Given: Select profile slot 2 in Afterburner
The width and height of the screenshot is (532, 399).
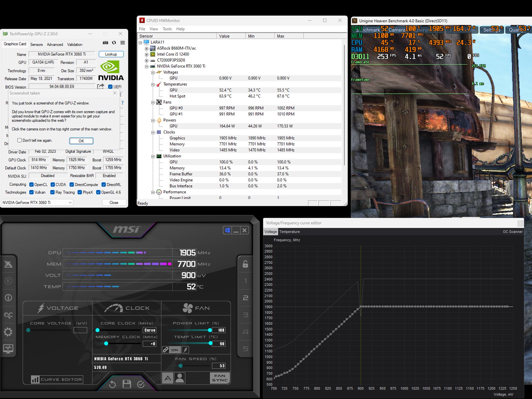Looking at the screenshot, I should point(245,298).
